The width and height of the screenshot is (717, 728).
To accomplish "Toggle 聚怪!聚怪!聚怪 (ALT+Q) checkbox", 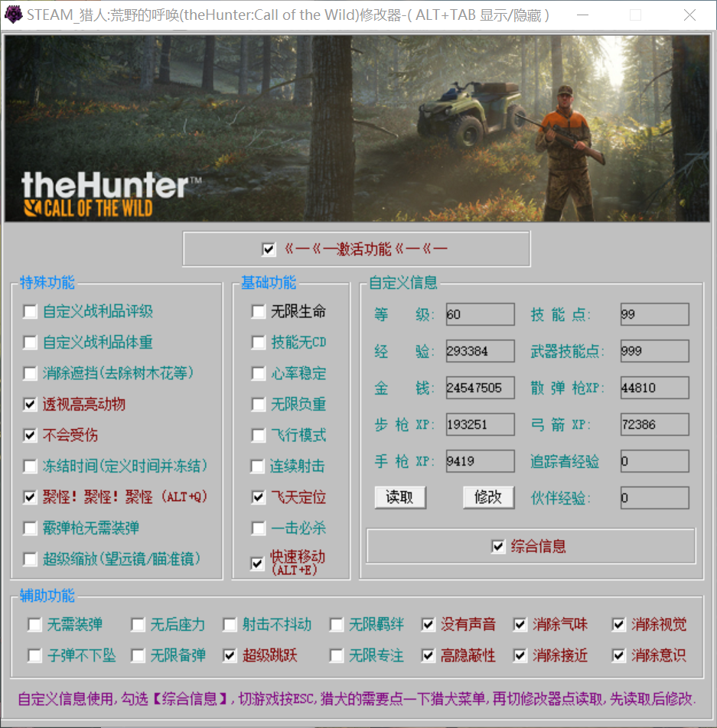I will point(30,497).
